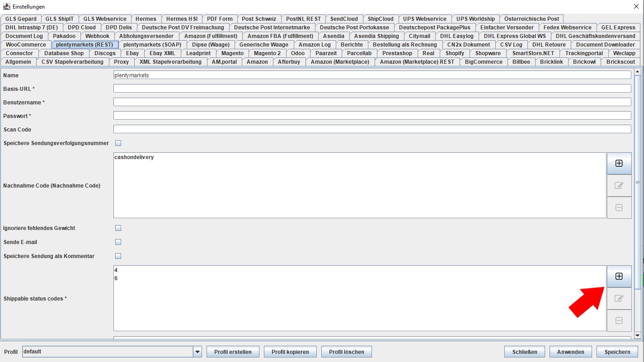Focus the Passwort input field

(x=372, y=116)
